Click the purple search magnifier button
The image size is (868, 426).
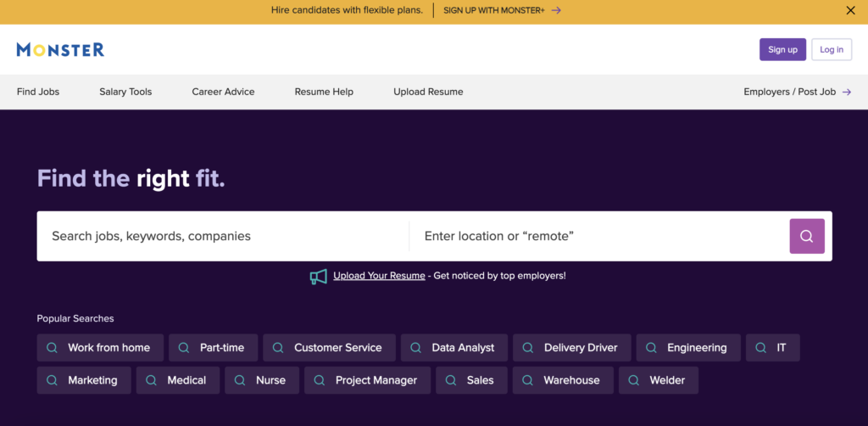click(x=807, y=236)
